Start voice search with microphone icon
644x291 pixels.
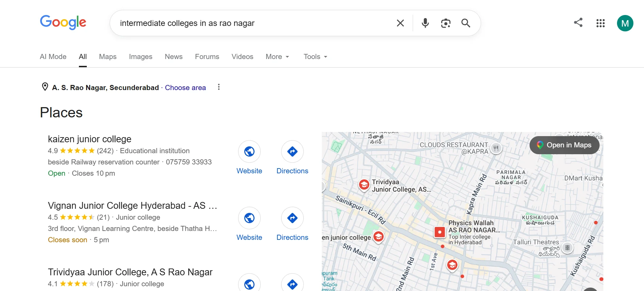coord(425,23)
